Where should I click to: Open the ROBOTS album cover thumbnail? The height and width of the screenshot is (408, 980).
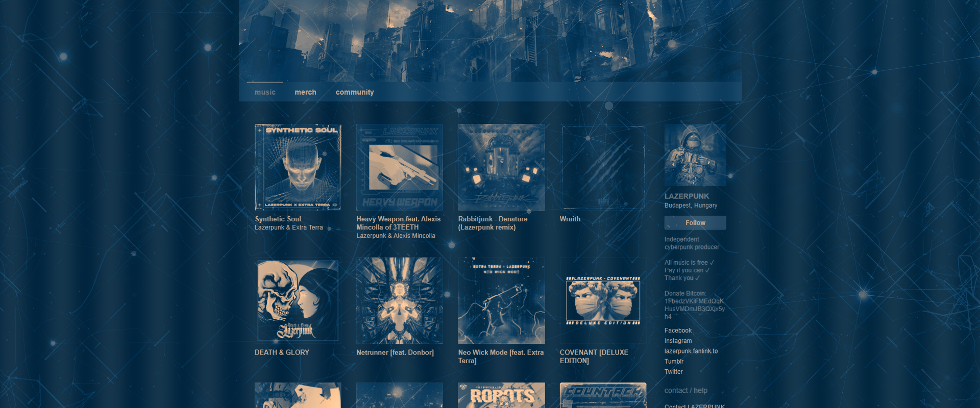[x=501, y=396]
